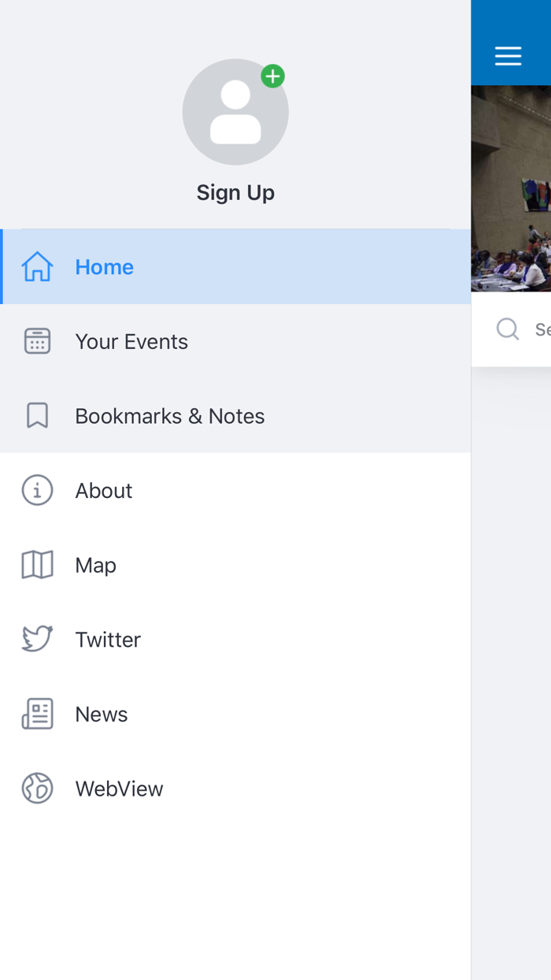Screen dimensions: 551x980
Task: Tap the search magnifier icon
Action: 508,329
